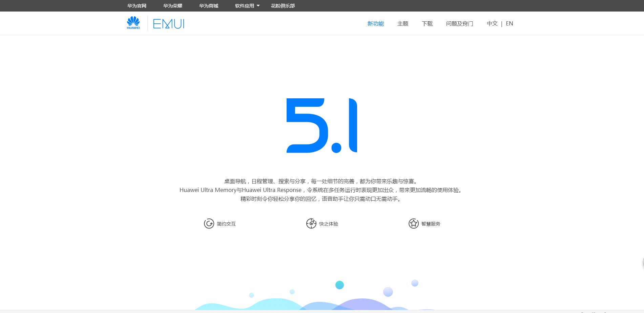The height and width of the screenshot is (313, 644).
Task: Keep 中文 as the active language
Action: 492,23
